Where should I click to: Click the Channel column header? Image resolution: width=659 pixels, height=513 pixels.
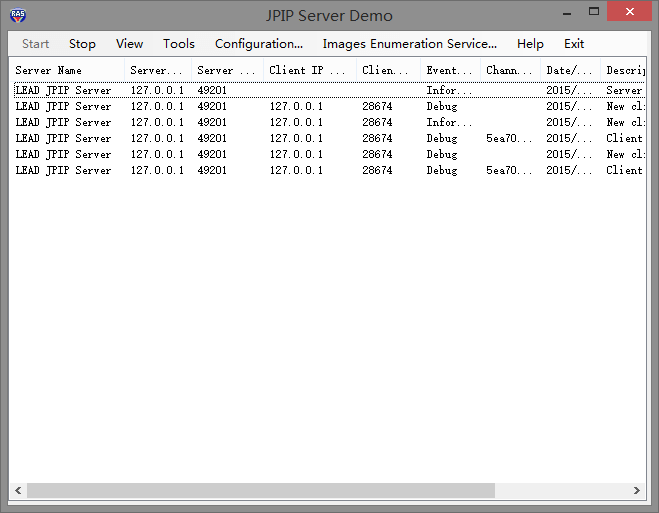pos(509,71)
